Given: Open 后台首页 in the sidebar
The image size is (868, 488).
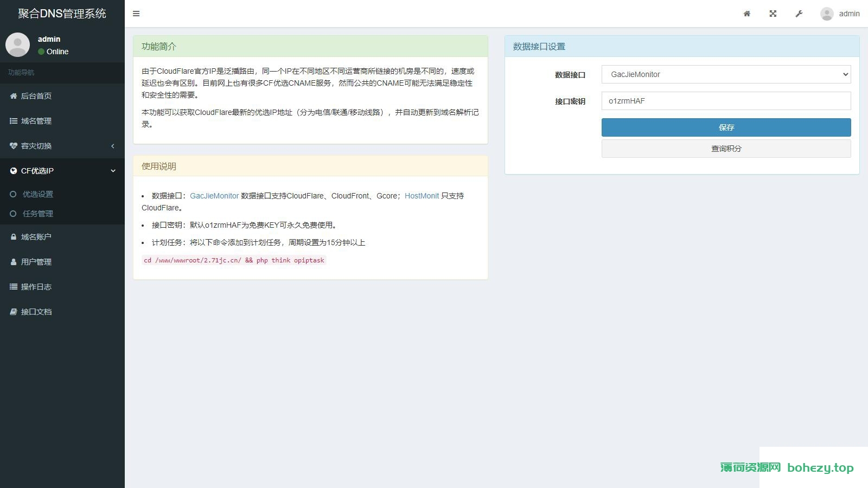Looking at the screenshot, I should [62, 96].
